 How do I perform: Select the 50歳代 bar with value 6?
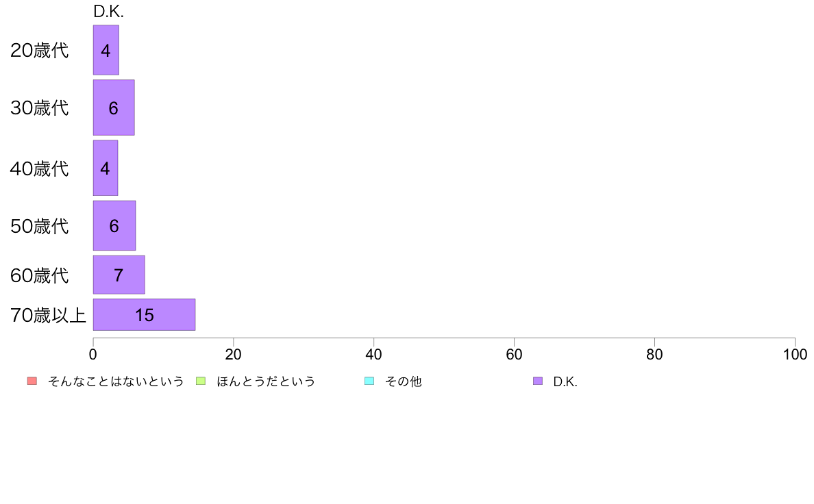click(x=114, y=225)
